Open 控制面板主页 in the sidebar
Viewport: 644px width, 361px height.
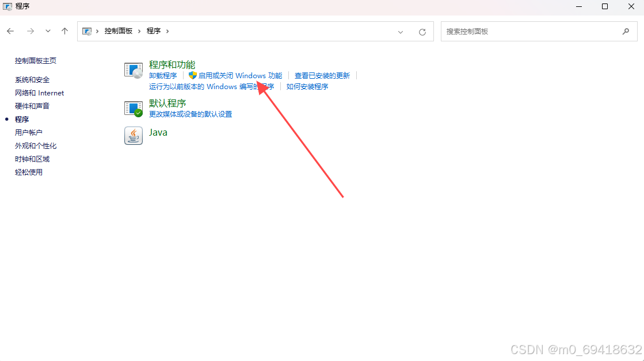point(36,61)
